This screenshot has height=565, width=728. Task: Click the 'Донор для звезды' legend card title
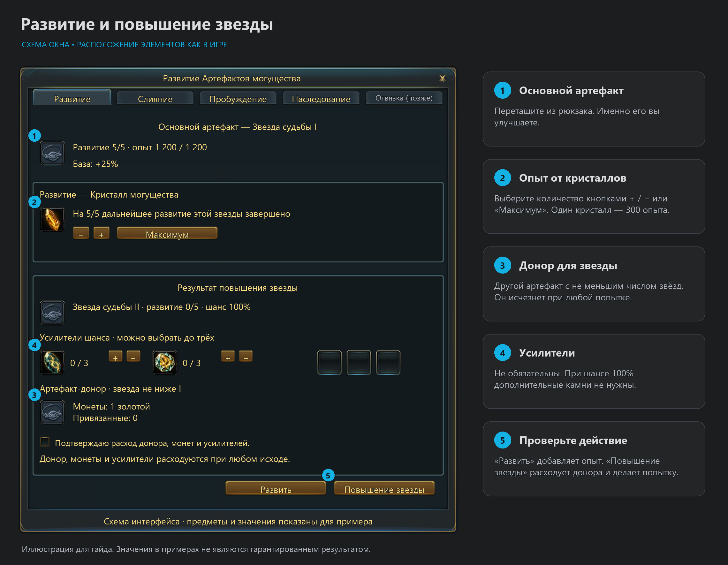point(568,266)
